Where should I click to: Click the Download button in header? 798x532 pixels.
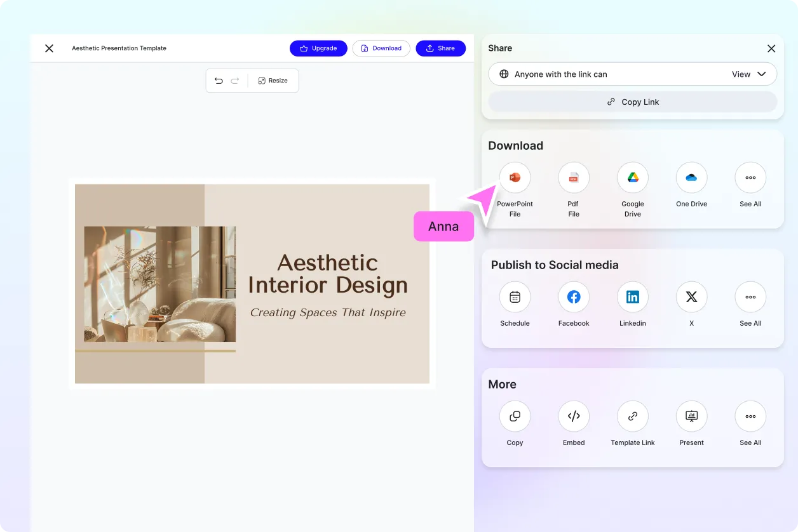[381, 48]
